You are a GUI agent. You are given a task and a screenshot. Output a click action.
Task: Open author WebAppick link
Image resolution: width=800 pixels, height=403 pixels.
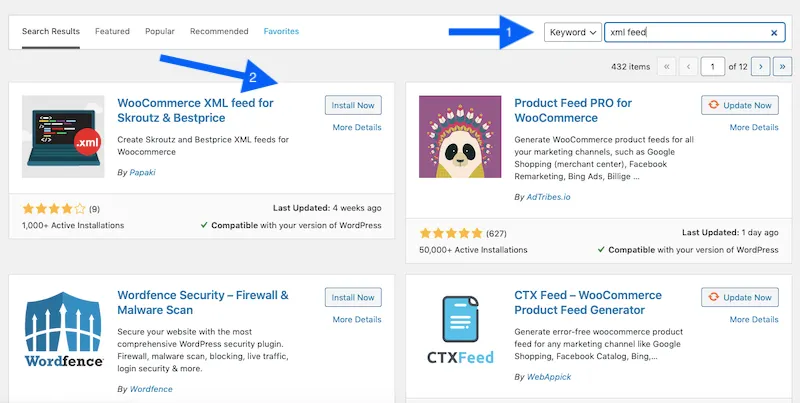coord(549,377)
